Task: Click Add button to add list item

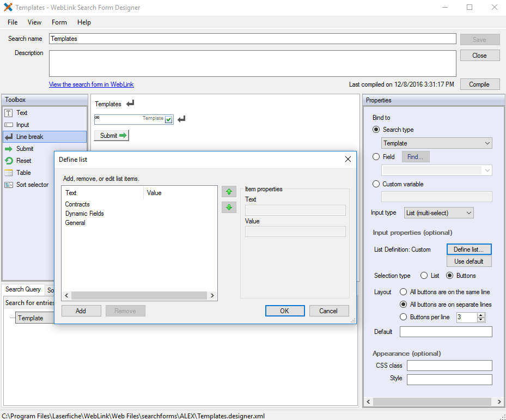Action: coord(81,311)
